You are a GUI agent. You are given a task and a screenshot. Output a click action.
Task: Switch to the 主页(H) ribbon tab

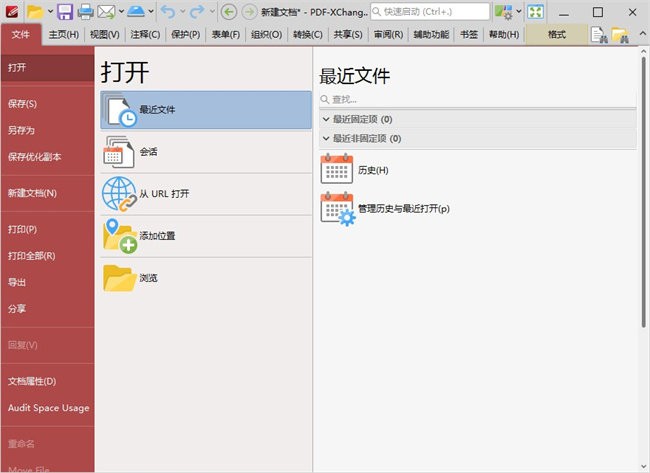click(63, 35)
